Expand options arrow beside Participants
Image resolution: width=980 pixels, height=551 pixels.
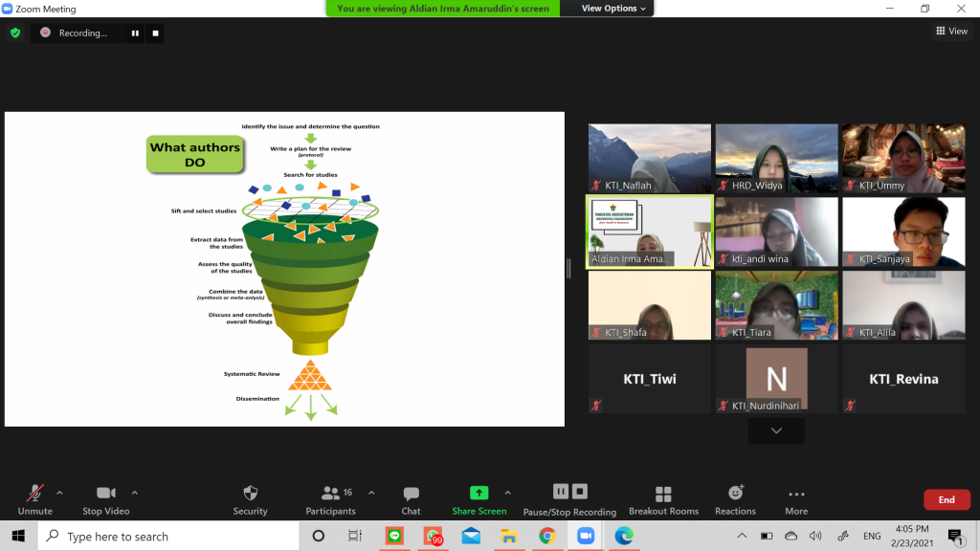371,493
